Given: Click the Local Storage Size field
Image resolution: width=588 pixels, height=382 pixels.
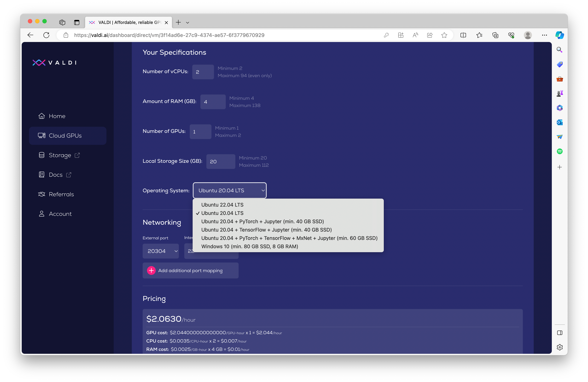Looking at the screenshot, I should click(221, 162).
